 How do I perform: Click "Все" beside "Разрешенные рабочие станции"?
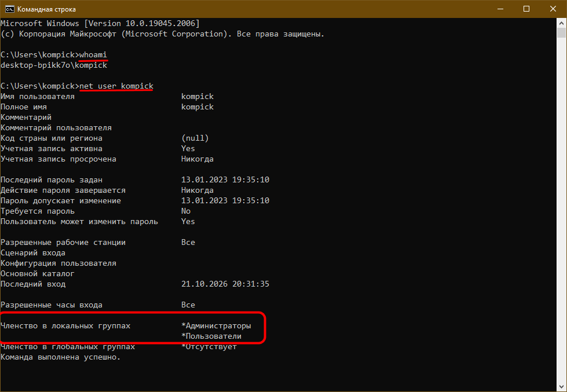(x=188, y=242)
